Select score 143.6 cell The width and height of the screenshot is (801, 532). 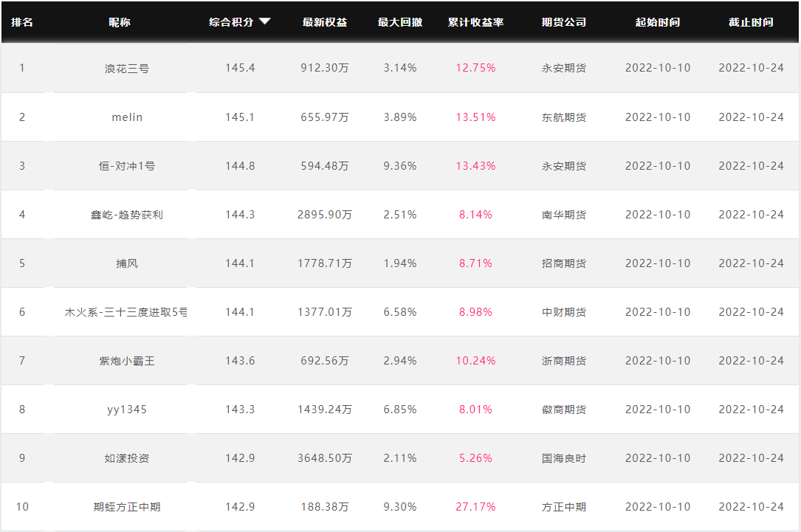(x=240, y=361)
